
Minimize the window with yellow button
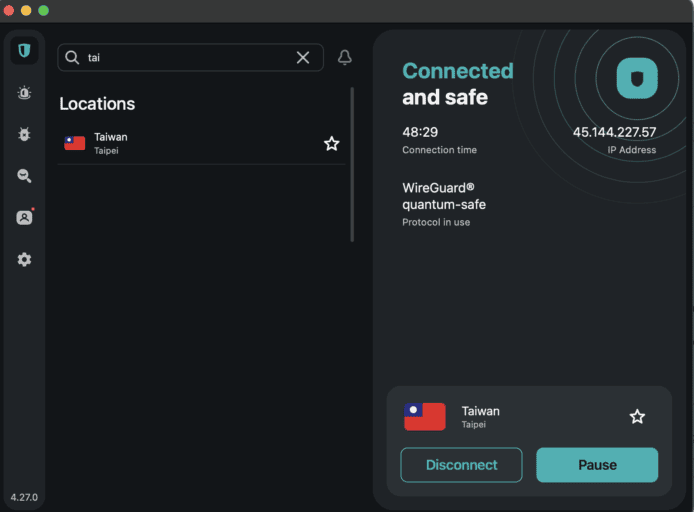pyautogui.click(x=26, y=10)
